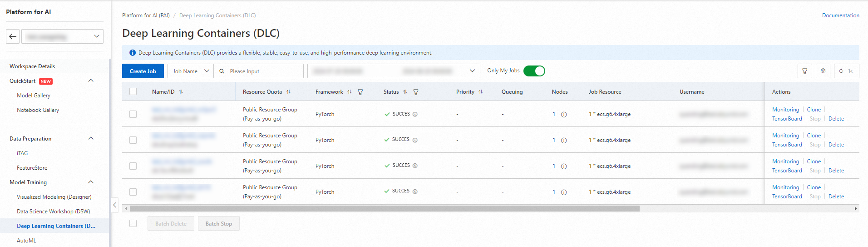This screenshot has width=868, height=247.
Task: Open table column settings gear icon
Action: pos(823,71)
